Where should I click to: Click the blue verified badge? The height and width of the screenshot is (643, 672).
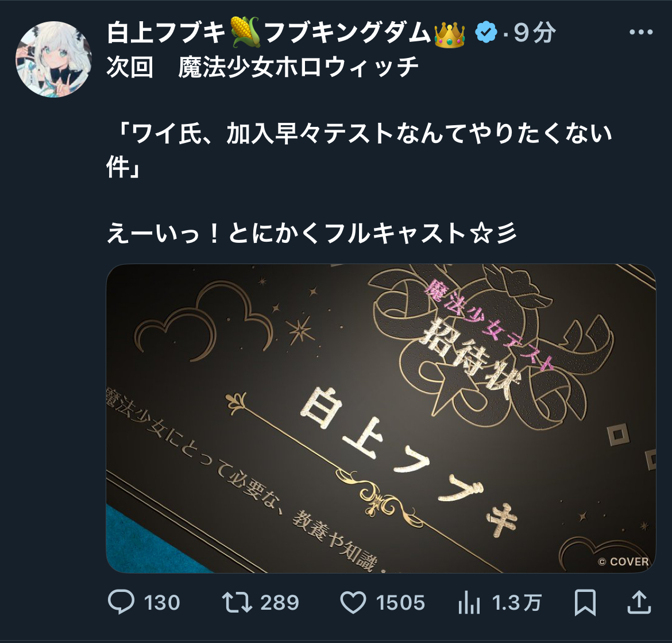click(x=486, y=32)
